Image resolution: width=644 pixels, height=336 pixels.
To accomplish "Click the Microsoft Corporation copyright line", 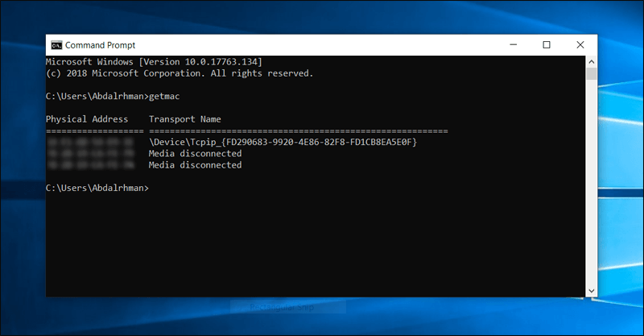I will point(180,73).
